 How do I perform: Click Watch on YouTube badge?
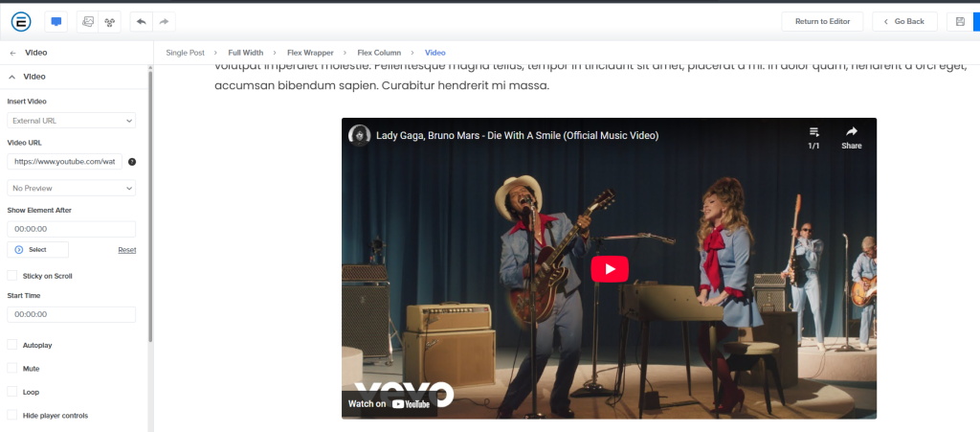point(390,404)
